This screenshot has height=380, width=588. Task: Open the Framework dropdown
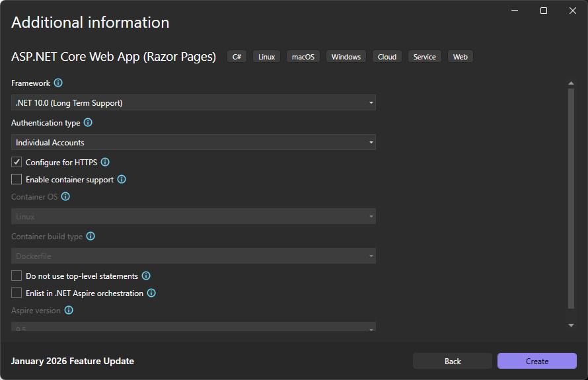[x=194, y=103]
